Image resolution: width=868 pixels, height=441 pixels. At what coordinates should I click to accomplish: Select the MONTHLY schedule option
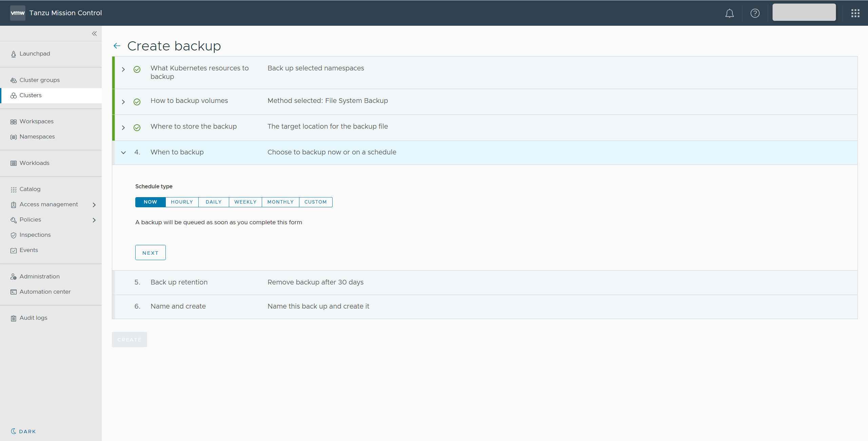(280, 202)
